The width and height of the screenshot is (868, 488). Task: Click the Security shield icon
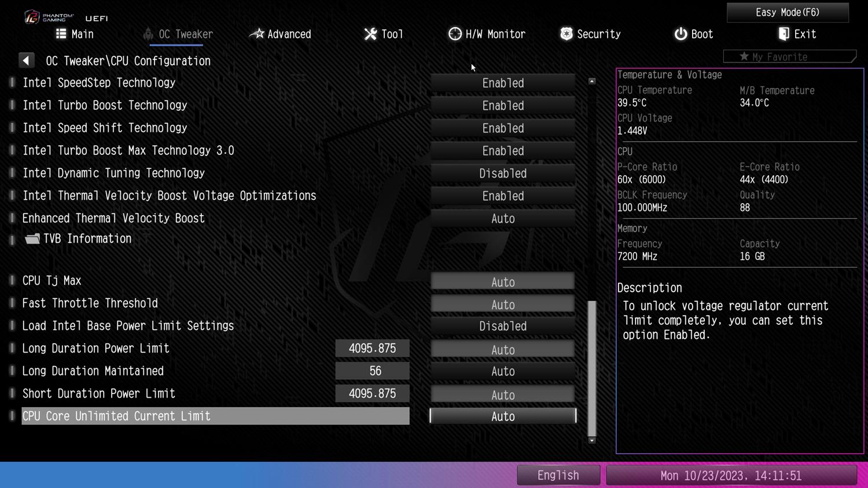[x=566, y=34]
